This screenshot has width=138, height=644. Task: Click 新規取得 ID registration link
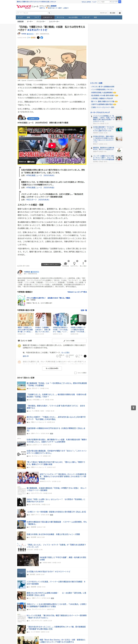tap(54, 6)
